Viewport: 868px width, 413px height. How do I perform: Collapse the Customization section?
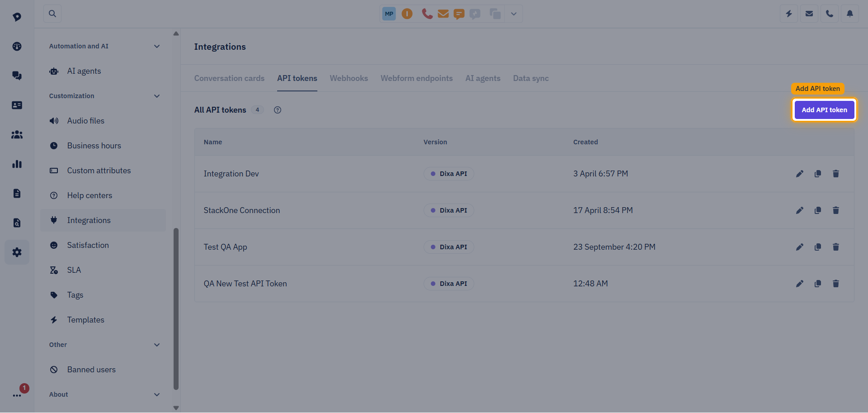(157, 96)
